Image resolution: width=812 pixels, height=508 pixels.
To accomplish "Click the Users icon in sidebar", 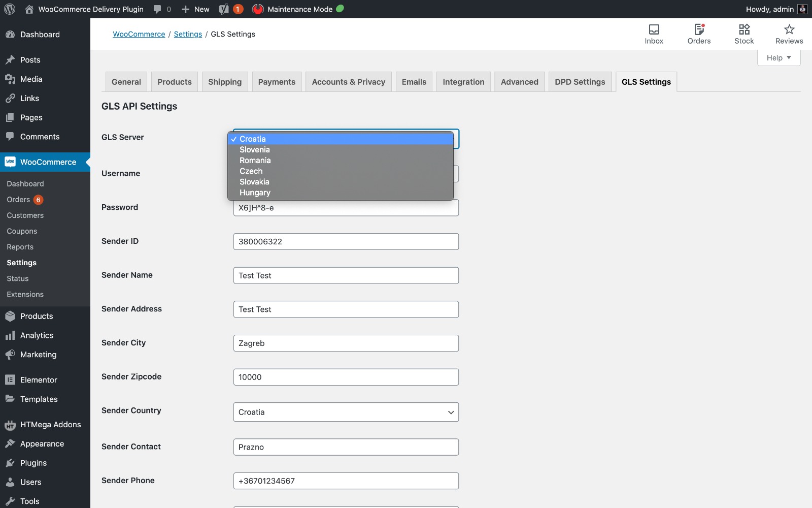I will tap(10, 482).
